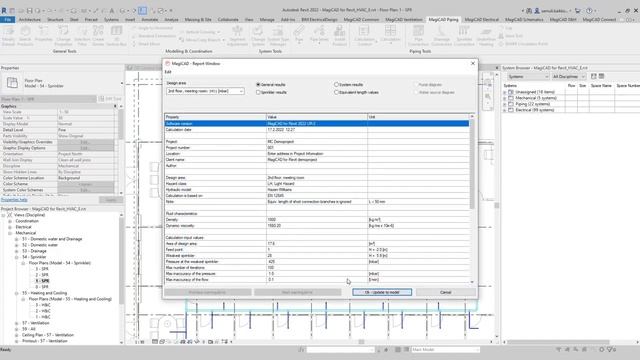Screen dimensions: 640x360
Task: Expand the Piping systems node
Action: pos(505,104)
